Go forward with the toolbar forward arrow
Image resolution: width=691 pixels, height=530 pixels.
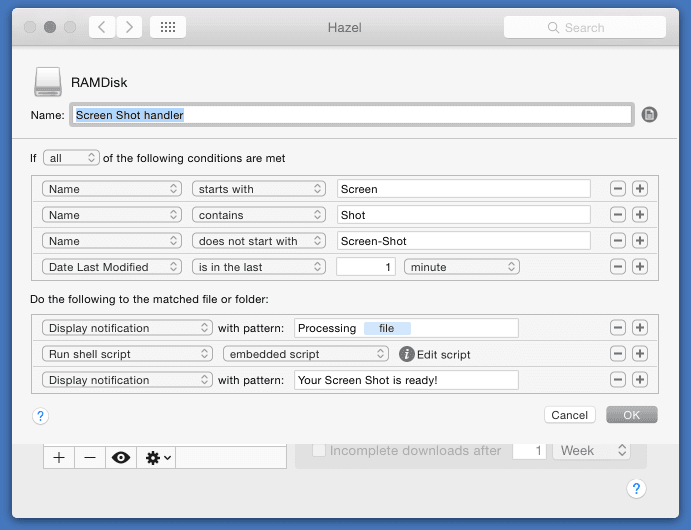129,27
